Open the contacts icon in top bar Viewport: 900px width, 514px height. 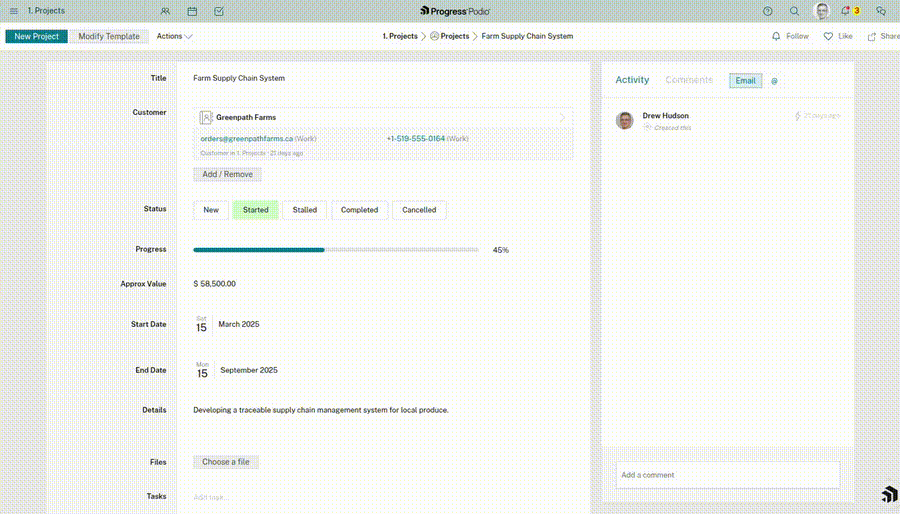165,11
